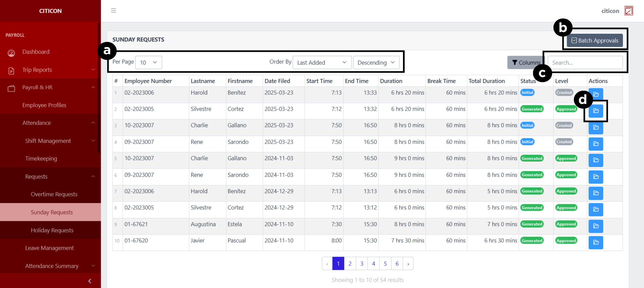Open folder action for Harold Benitez 2025-03-23

595,94
